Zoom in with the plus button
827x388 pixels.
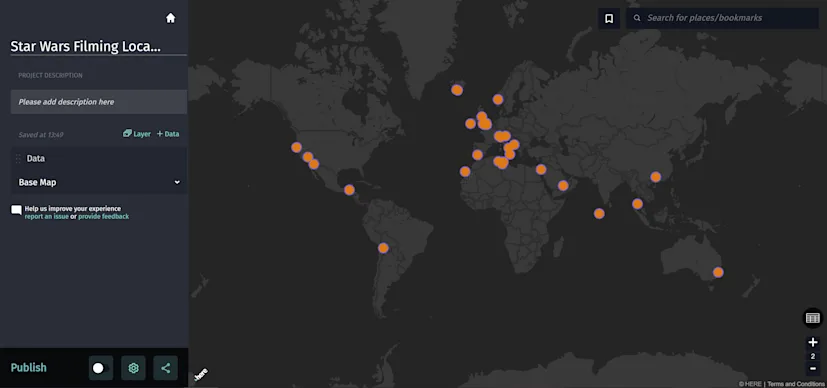pos(813,342)
